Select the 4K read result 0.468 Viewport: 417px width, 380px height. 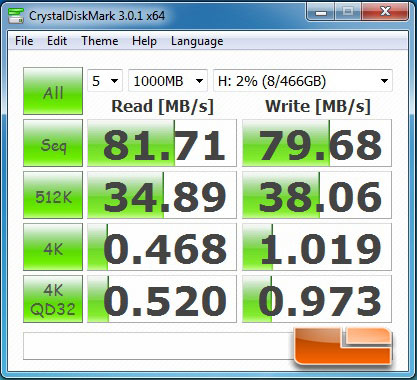pyautogui.click(x=162, y=247)
